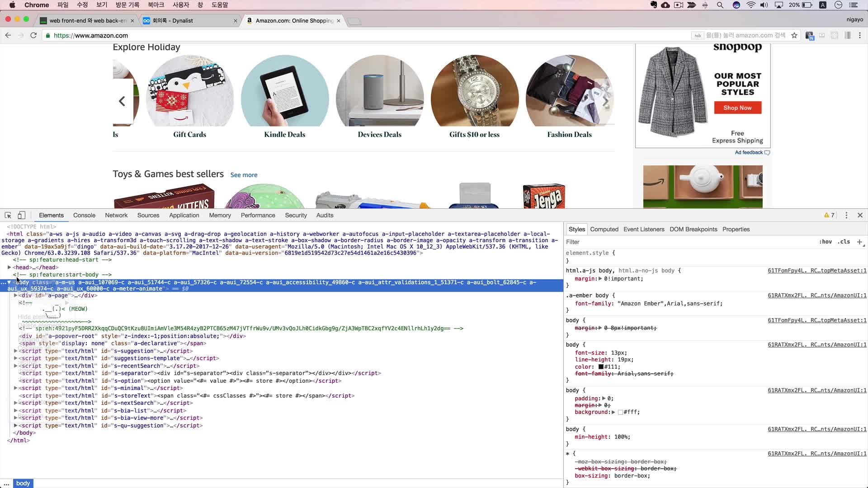This screenshot has width=868, height=488.
Task: Expand the s-suggestion script node
Action: [15, 351]
